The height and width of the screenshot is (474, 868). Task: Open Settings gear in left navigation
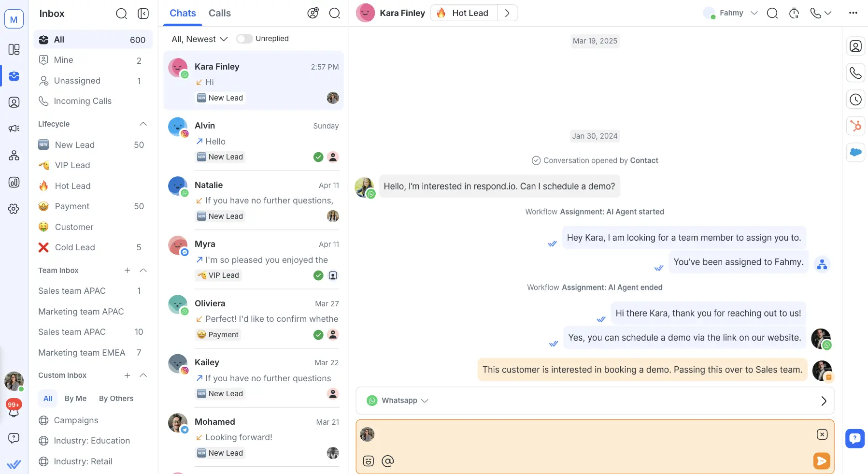(x=14, y=209)
